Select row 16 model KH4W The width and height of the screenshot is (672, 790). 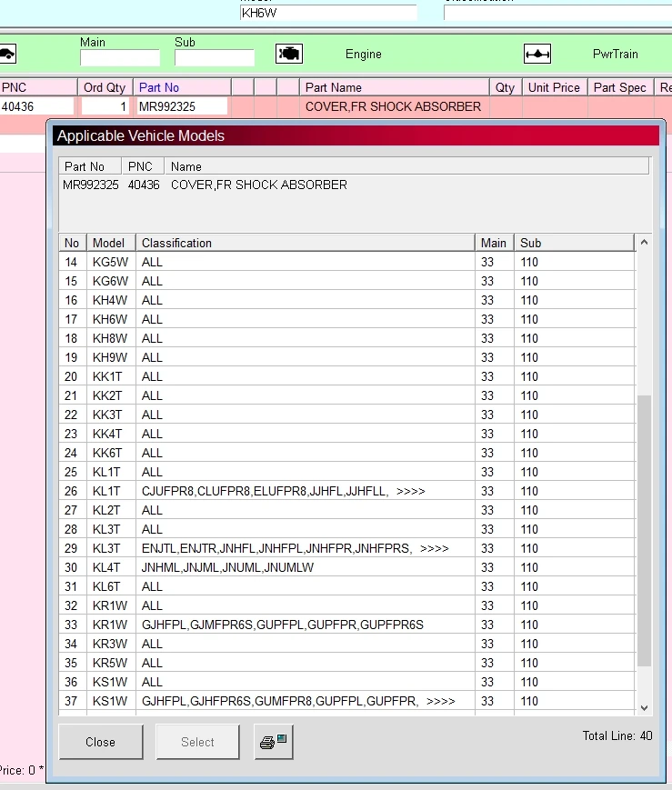click(346, 300)
